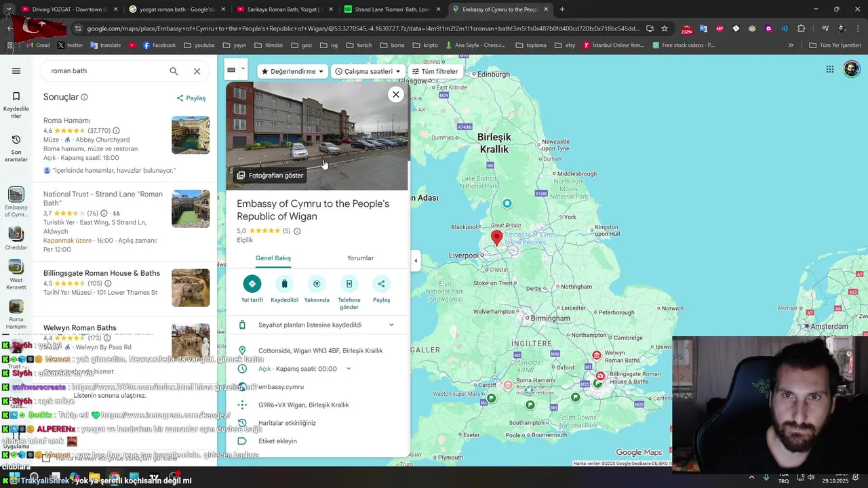Open the Billingsgate result thumbnail

tap(191, 287)
